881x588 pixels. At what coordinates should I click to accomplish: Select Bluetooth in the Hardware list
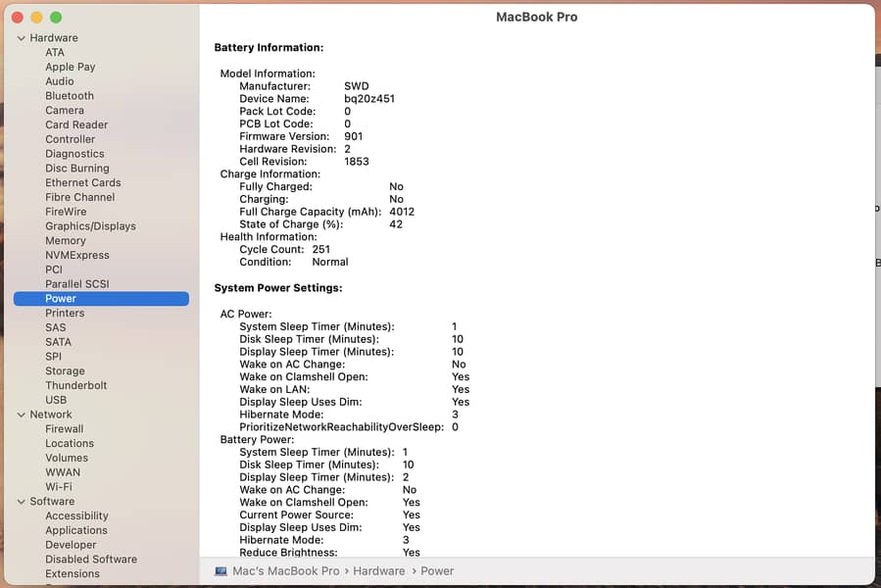tap(70, 96)
